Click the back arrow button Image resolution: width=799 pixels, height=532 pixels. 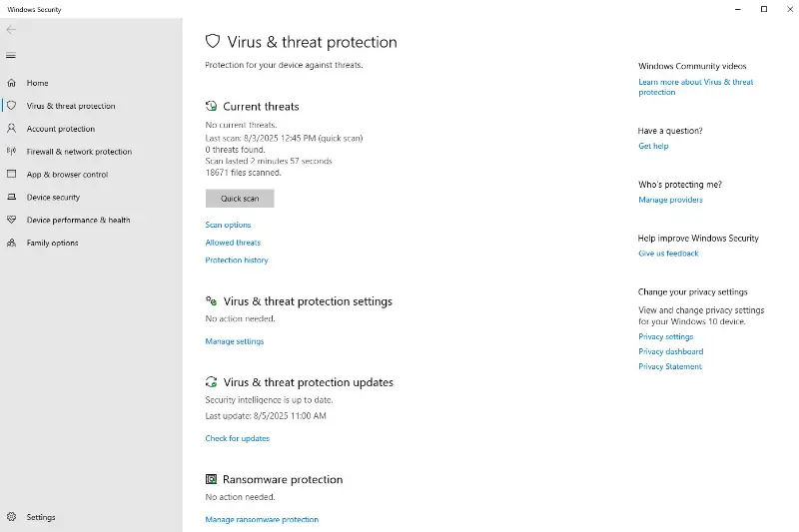pyautogui.click(x=11, y=30)
